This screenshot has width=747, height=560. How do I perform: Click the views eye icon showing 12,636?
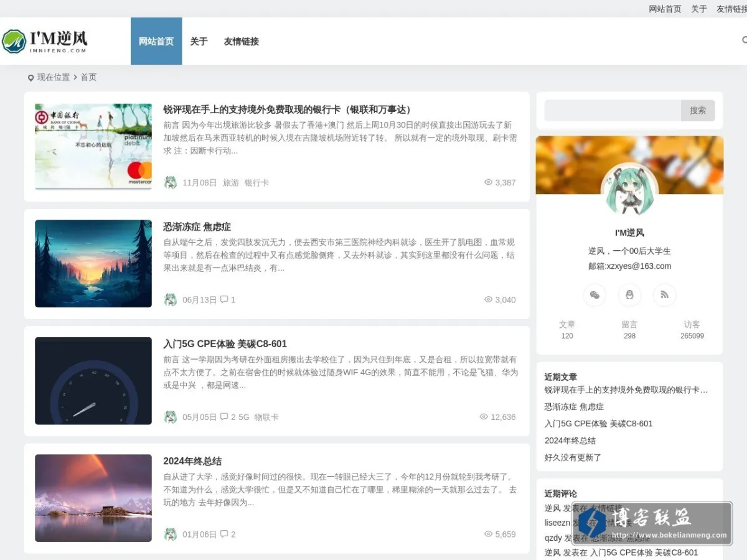tap(484, 417)
